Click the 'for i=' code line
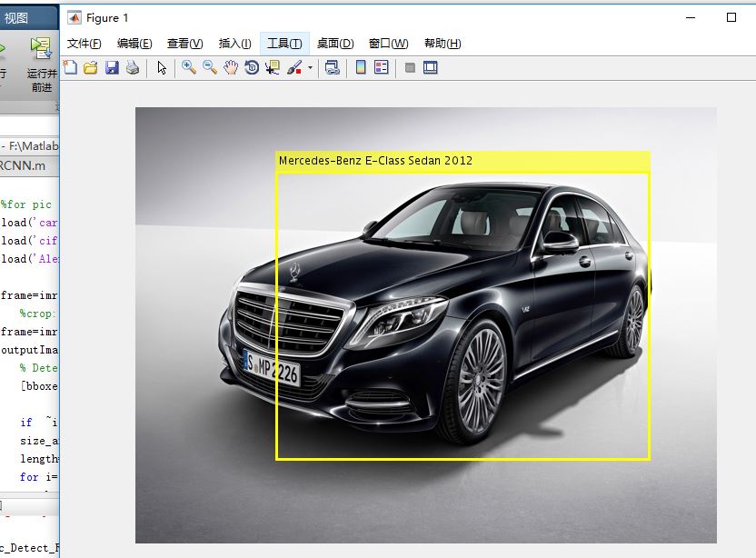Screen dimensions: 756x558 pyautogui.click(x=39, y=477)
